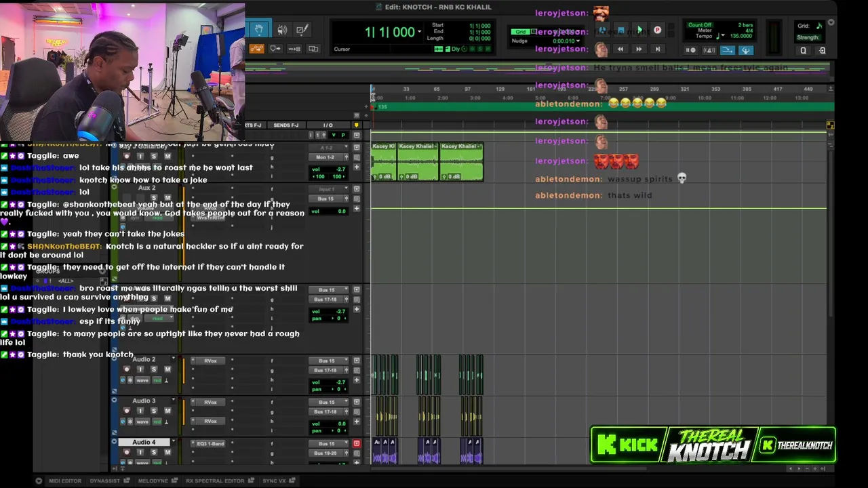This screenshot has height=488, width=868.
Task: Open the SYNC VX tab
Action: click(x=274, y=481)
